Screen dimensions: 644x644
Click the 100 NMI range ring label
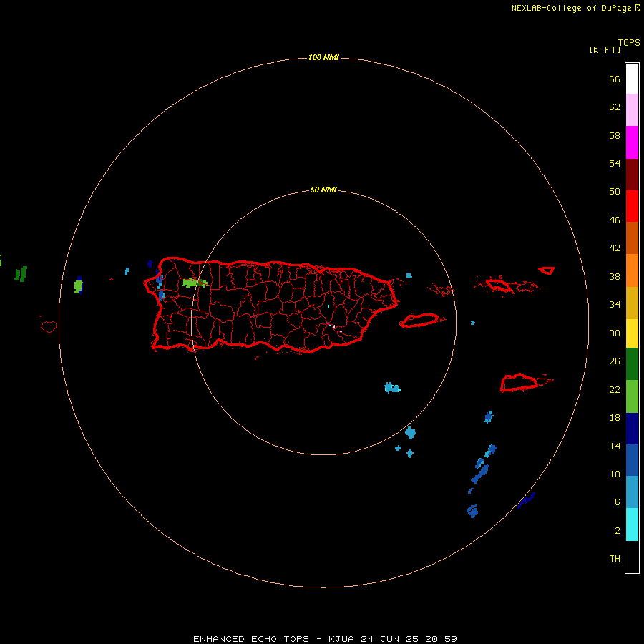323,57
